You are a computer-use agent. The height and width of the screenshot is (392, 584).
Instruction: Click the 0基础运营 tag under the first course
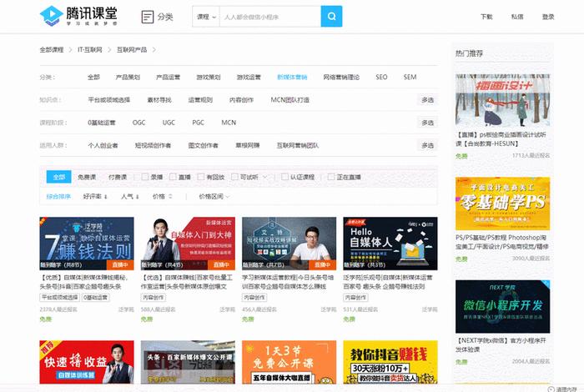click(x=95, y=298)
